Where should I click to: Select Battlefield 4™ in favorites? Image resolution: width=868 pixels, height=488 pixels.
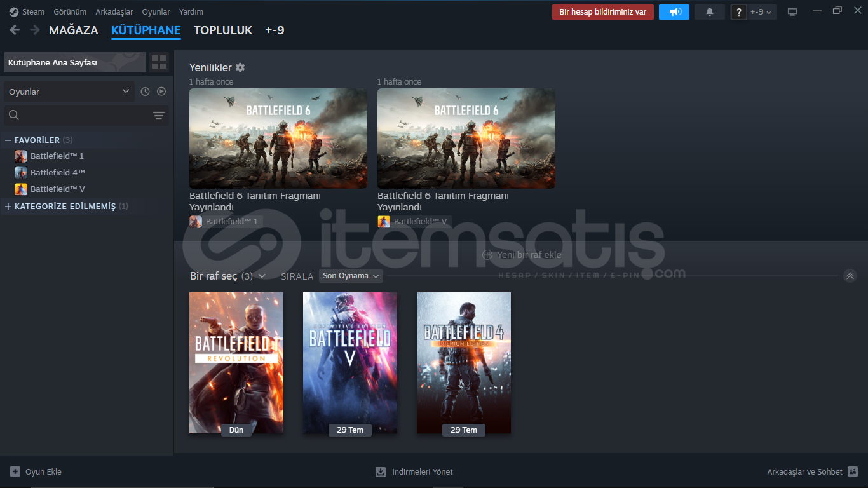pyautogui.click(x=58, y=172)
